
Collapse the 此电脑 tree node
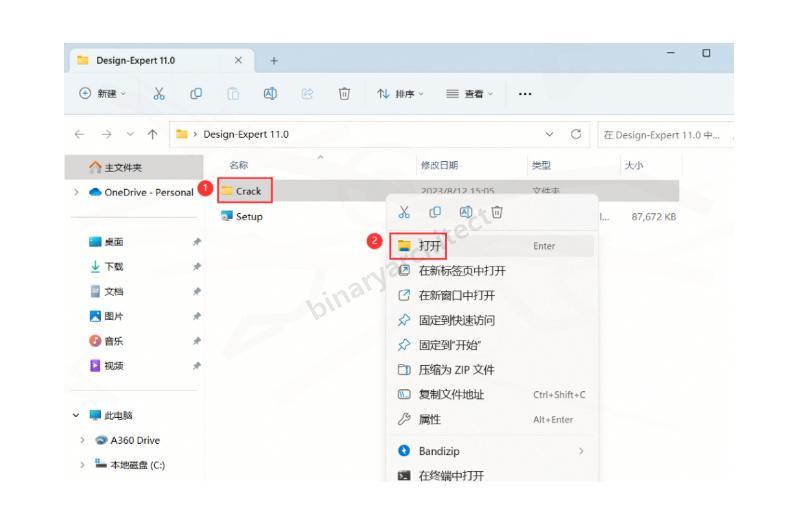[76, 415]
